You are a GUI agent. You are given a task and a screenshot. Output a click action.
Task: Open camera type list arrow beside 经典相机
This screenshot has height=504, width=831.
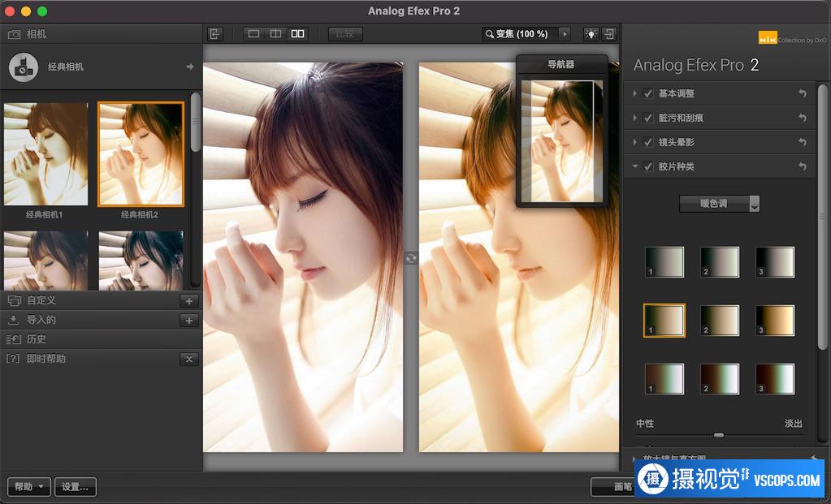(190, 67)
